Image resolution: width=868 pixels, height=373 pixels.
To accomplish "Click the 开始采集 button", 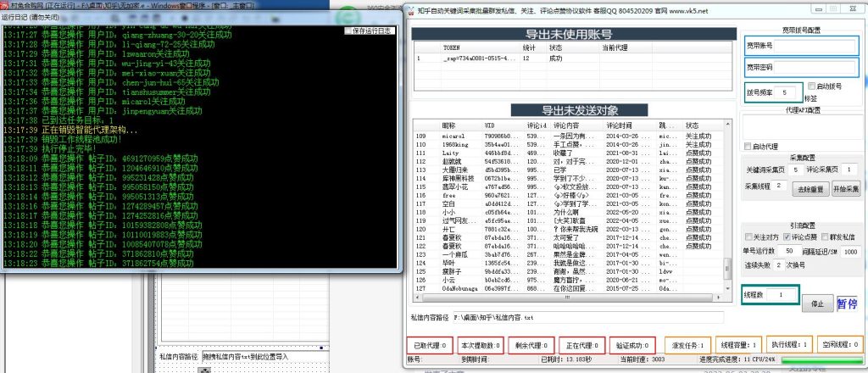I will pyautogui.click(x=847, y=189).
